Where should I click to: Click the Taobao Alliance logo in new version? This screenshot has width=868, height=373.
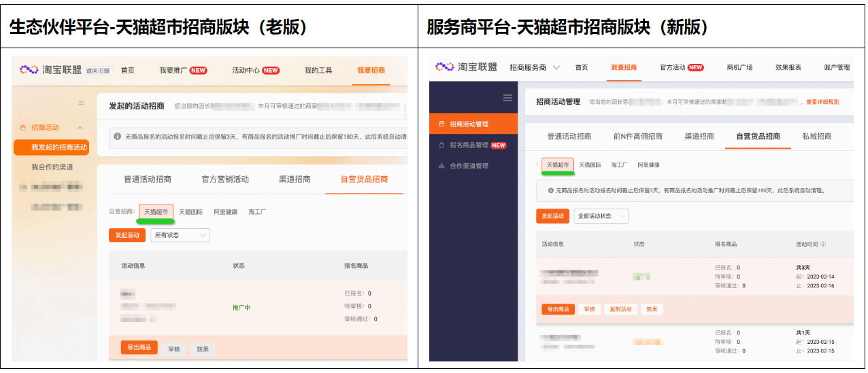(466, 67)
